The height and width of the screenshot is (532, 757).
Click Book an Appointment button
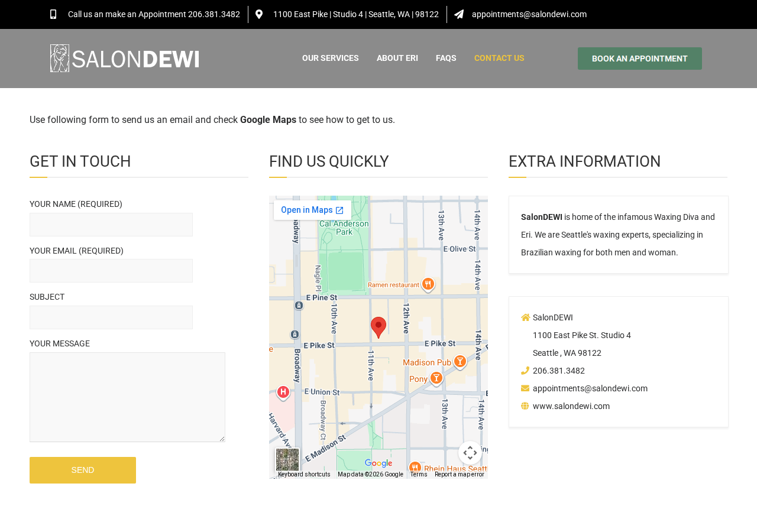click(x=640, y=59)
